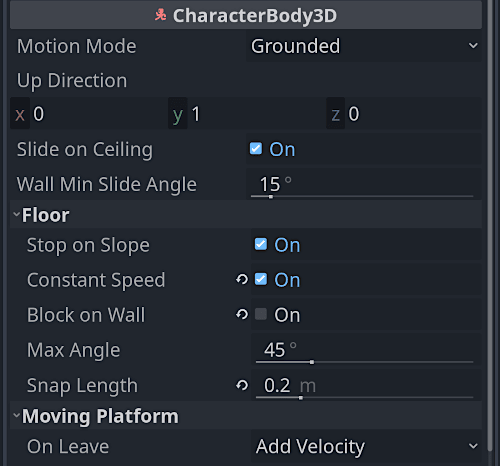Click the Snap Length value field
The width and height of the screenshot is (500, 466).
(366, 385)
